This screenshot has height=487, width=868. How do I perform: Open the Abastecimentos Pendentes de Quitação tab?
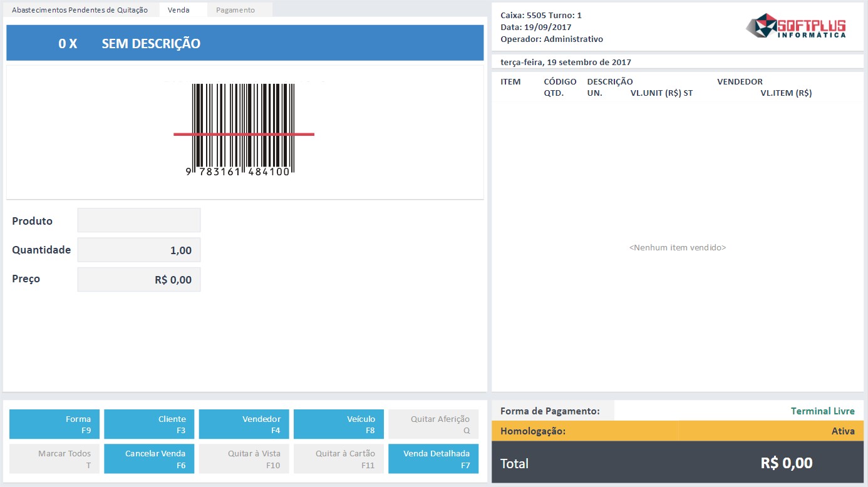click(x=80, y=10)
